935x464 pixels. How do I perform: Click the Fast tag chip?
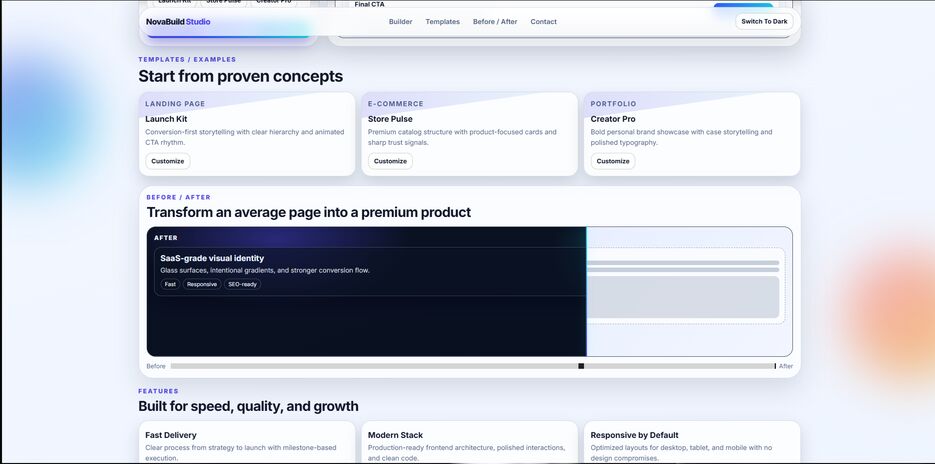click(171, 284)
